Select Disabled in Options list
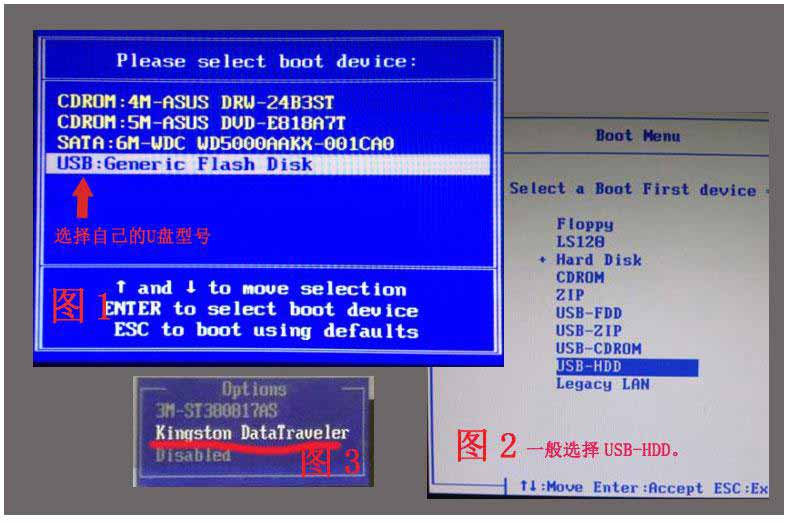 (x=193, y=455)
